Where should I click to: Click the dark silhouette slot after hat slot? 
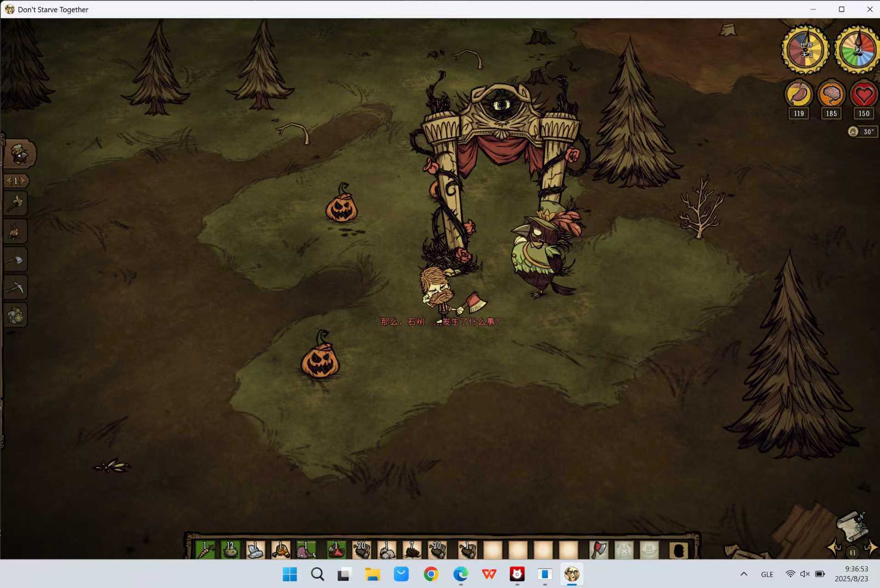point(679,549)
